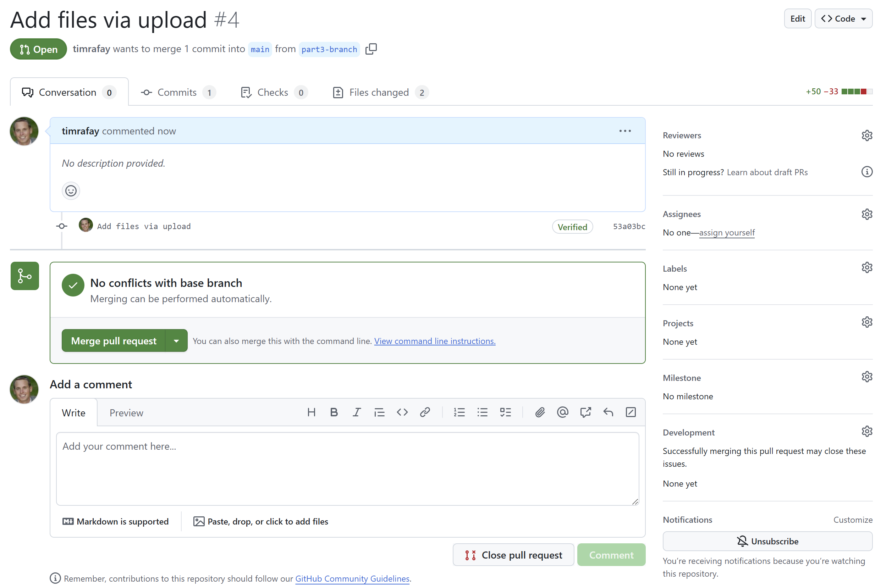Insert code with the angle-brackets icon
This screenshot has height=588, width=892.
pyautogui.click(x=402, y=412)
